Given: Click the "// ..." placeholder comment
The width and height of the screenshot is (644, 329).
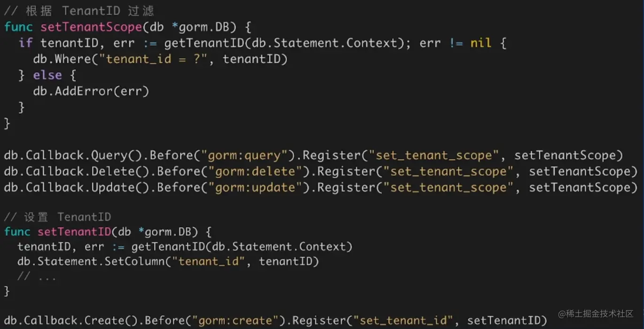Looking at the screenshot, I should click(37, 277).
